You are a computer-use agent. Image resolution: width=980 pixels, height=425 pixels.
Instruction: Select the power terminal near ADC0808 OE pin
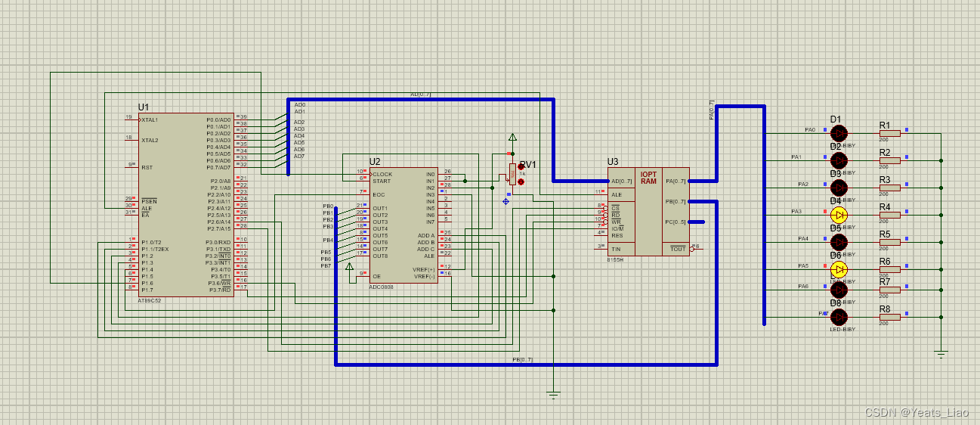click(349, 266)
